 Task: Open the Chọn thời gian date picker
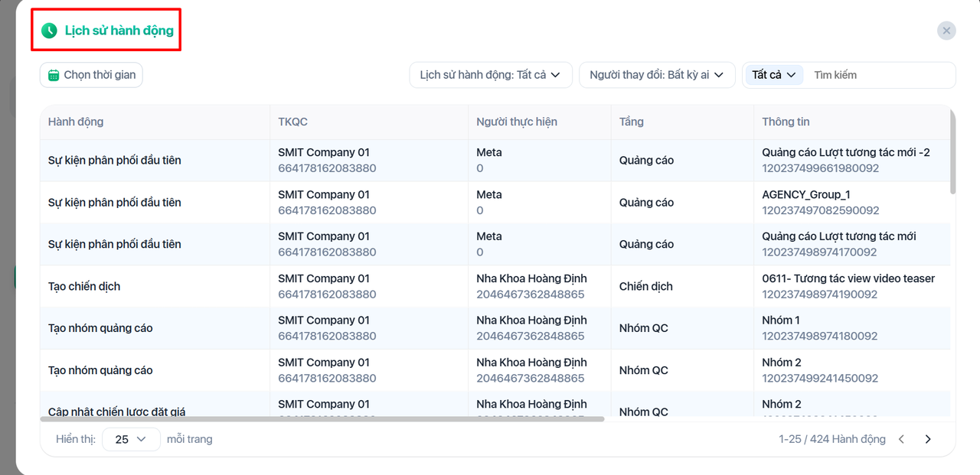91,75
